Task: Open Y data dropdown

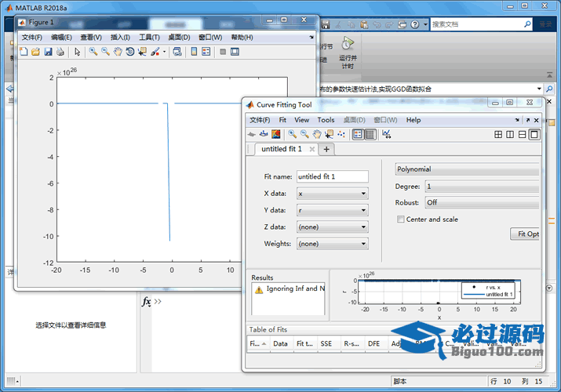Action: [333, 210]
